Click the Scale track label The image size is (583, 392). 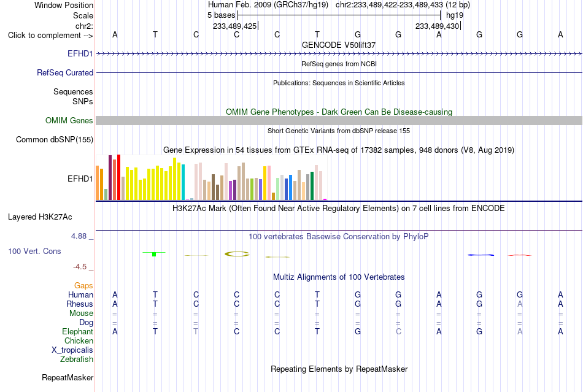(83, 15)
